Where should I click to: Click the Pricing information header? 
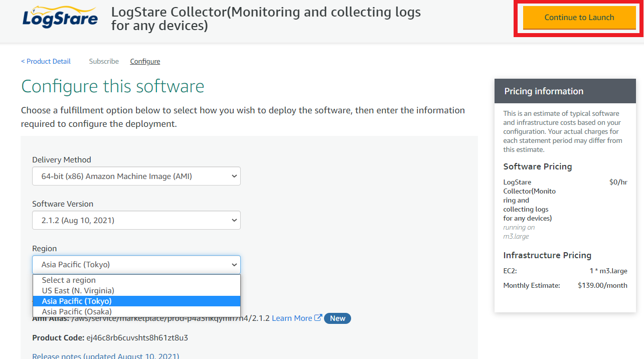pos(565,91)
